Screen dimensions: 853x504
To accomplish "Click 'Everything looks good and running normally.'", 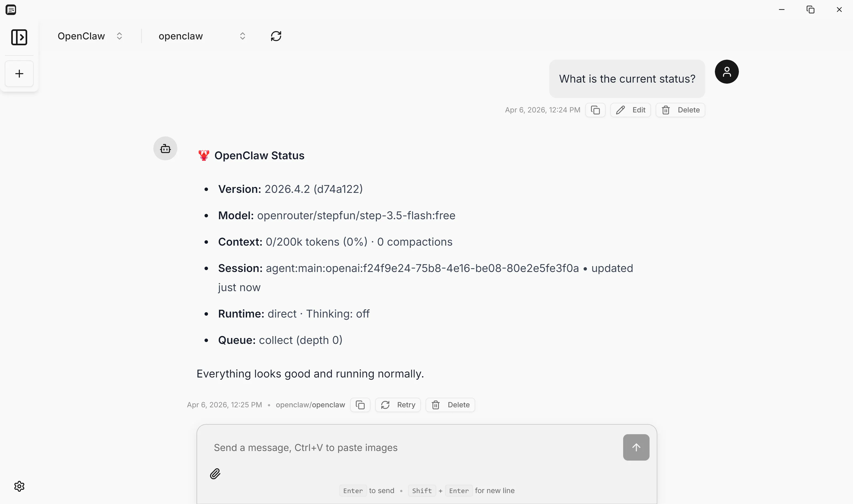I will click(310, 373).
